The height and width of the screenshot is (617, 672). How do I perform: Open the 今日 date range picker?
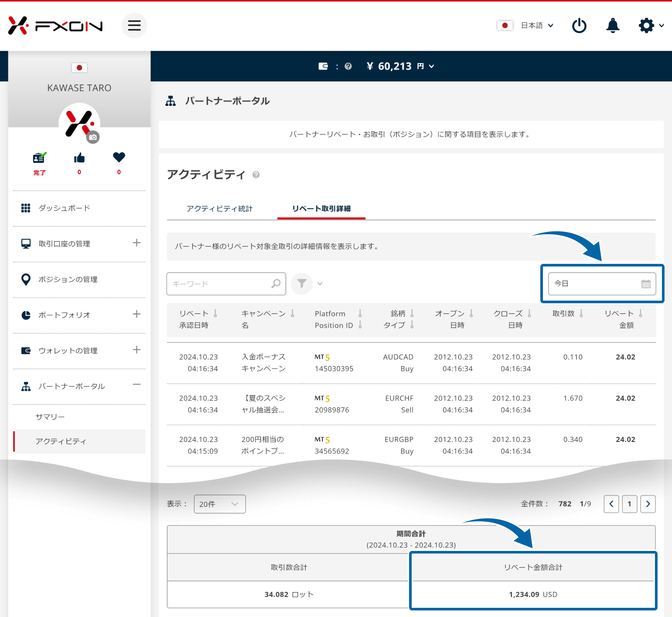[602, 284]
